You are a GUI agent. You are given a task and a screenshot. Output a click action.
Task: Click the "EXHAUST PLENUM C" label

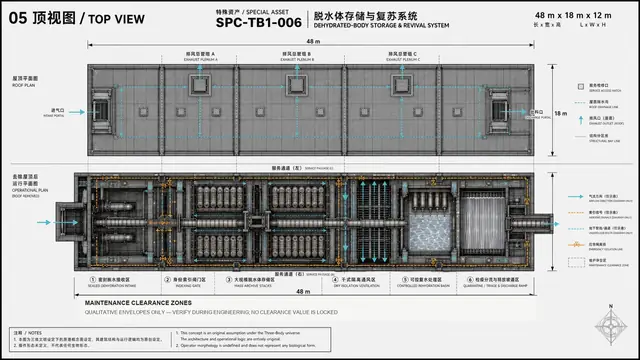(x=403, y=60)
